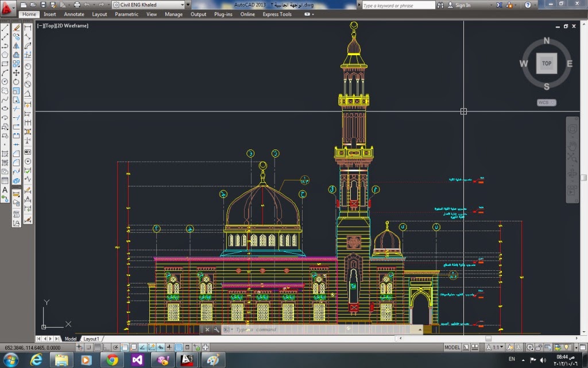Click the TOP face of the ViewCube

(x=546, y=63)
